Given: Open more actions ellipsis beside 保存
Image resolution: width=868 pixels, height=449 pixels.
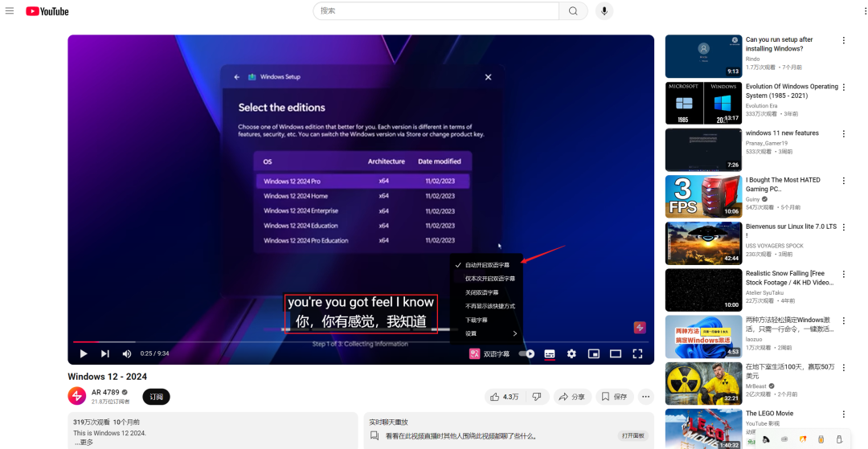Looking at the screenshot, I should [645, 397].
